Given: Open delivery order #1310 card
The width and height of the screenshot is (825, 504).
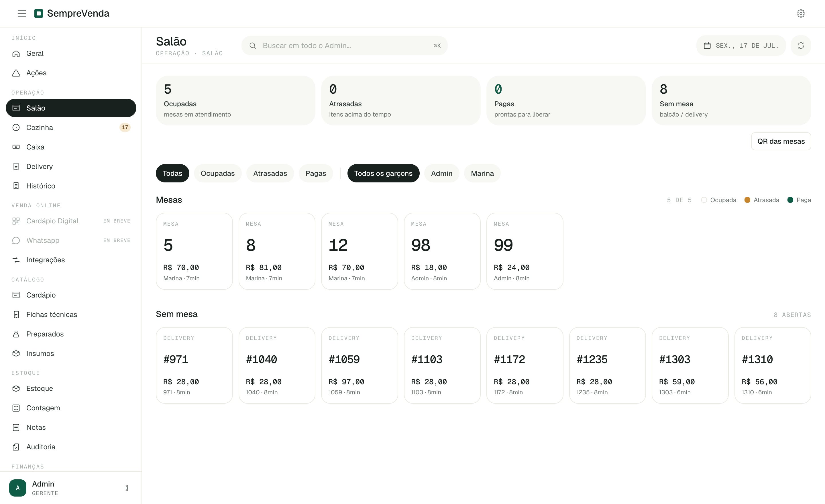Looking at the screenshot, I should (x=773, y=365).
